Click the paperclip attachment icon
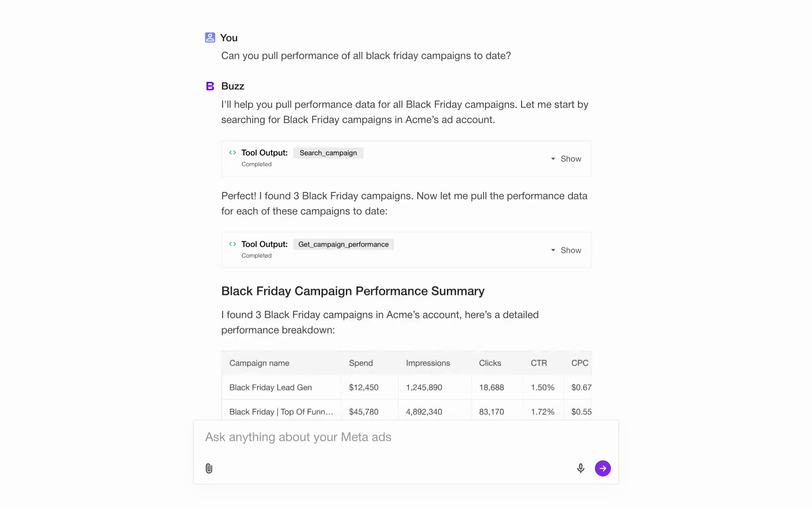 [209, 468]
